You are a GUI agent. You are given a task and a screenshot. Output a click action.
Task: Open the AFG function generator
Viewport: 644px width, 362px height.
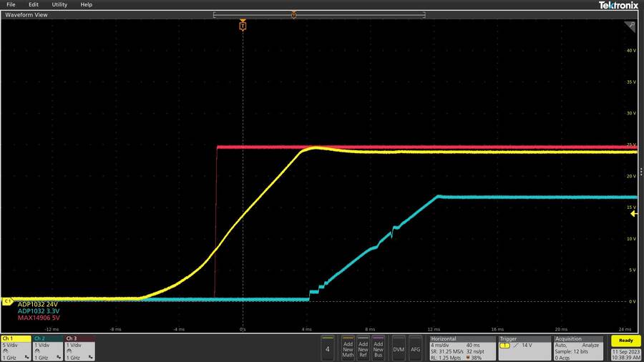click(x=415, y=348)
